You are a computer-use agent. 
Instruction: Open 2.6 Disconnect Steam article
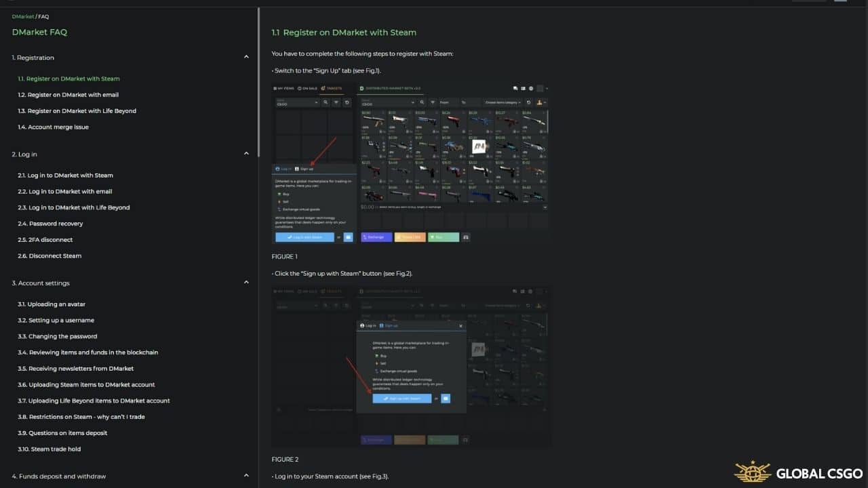(50, 256)
